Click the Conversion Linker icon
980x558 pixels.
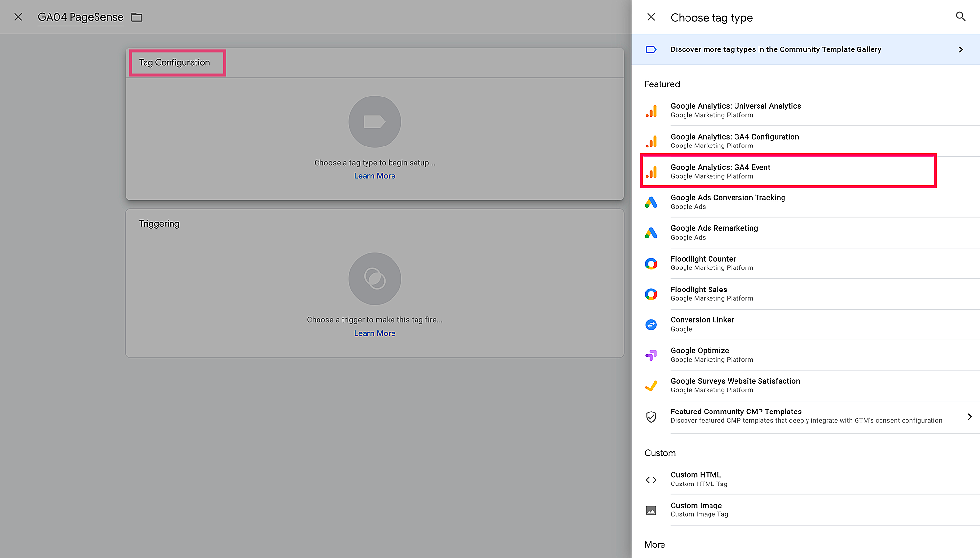pos(651,325)
